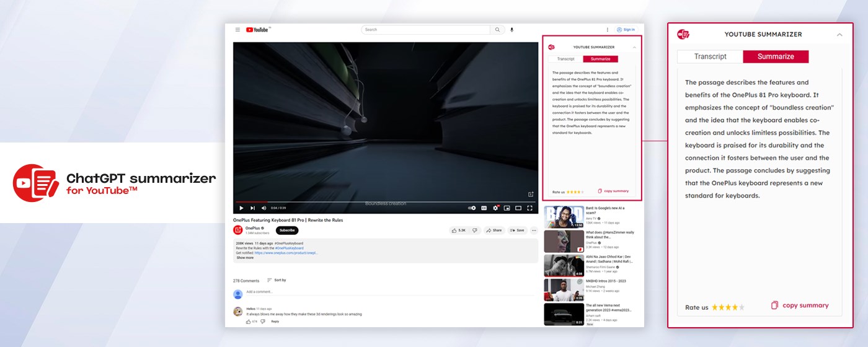This screenshot has width=868, height=347.
Task: Skip to next video in player
Action: [252, 208]
